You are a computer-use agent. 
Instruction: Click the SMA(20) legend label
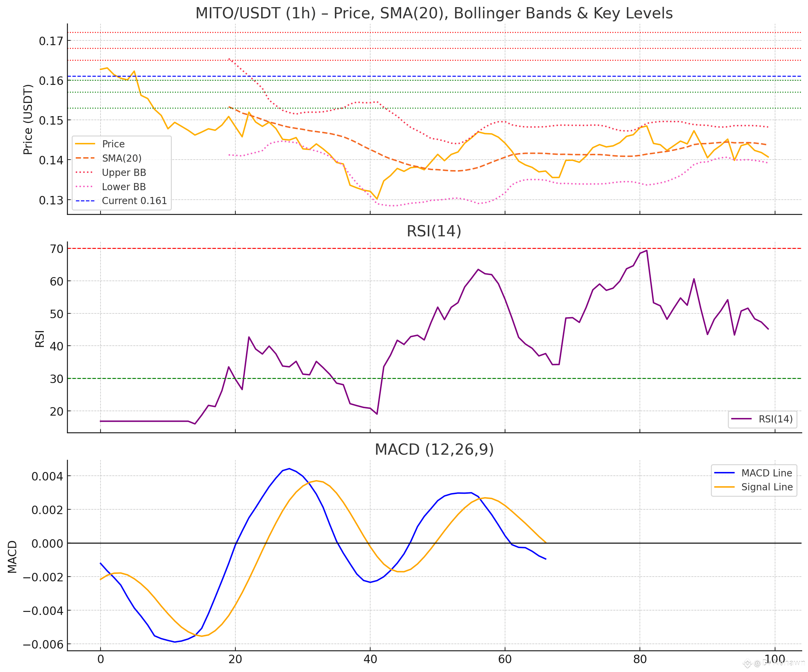click(122, 158)
